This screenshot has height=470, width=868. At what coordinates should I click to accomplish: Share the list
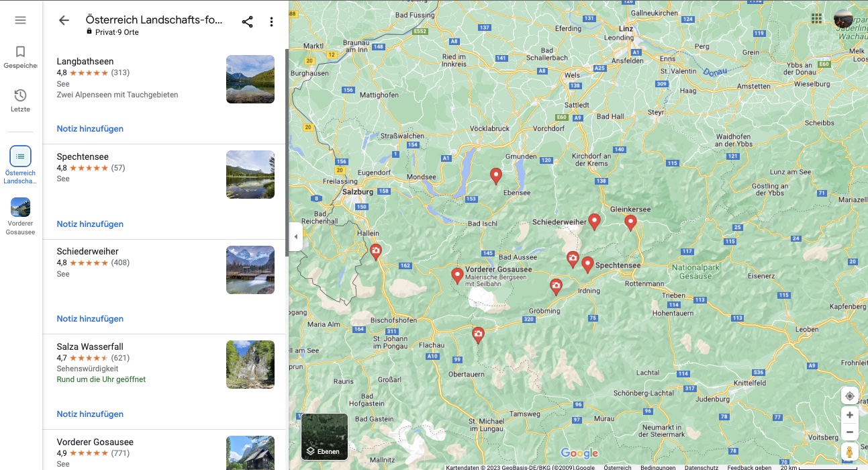coord(247,21)
